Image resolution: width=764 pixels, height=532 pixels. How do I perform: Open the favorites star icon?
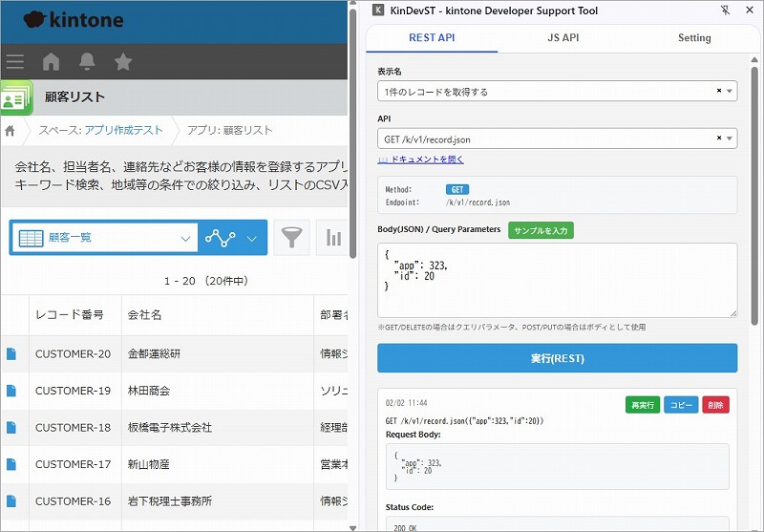[x=123, y=62]
